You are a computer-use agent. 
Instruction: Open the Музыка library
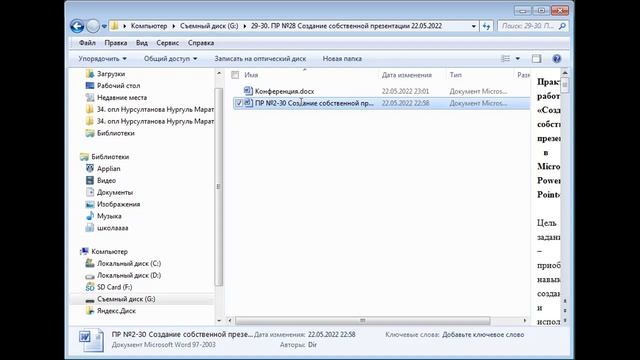[x=109, y=216]
